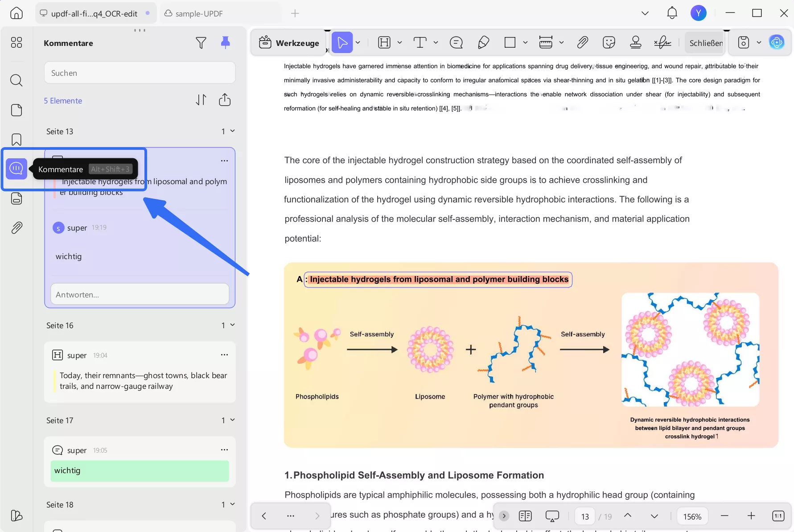
Task: Open more options for Seite 17 comment
Action: pos(224,450)
